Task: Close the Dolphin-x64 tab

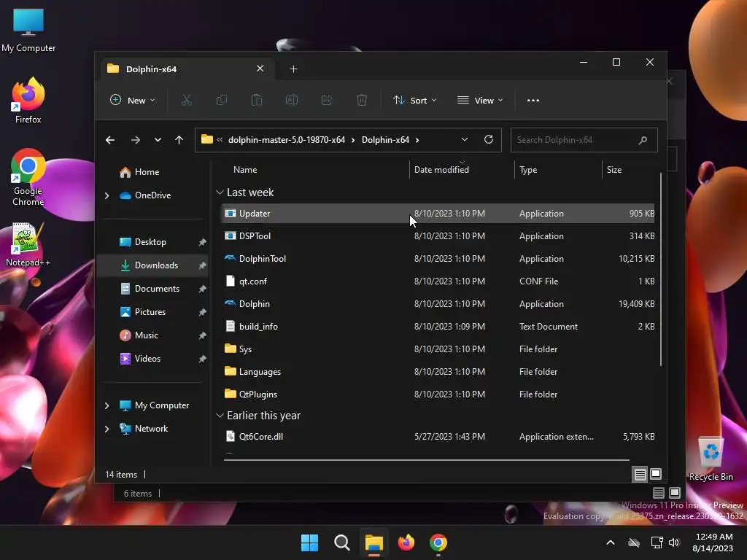Action: 260,69
